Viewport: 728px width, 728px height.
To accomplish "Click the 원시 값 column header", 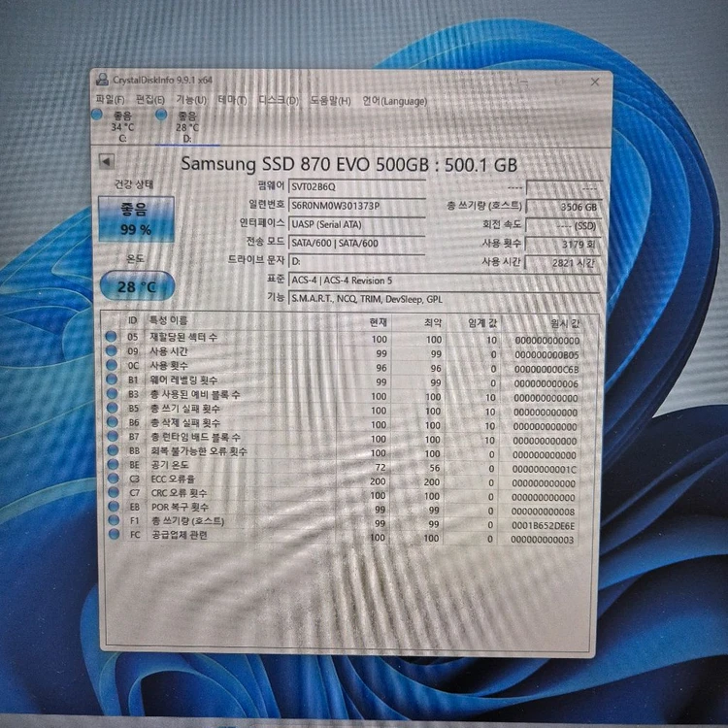I will 565,323.
